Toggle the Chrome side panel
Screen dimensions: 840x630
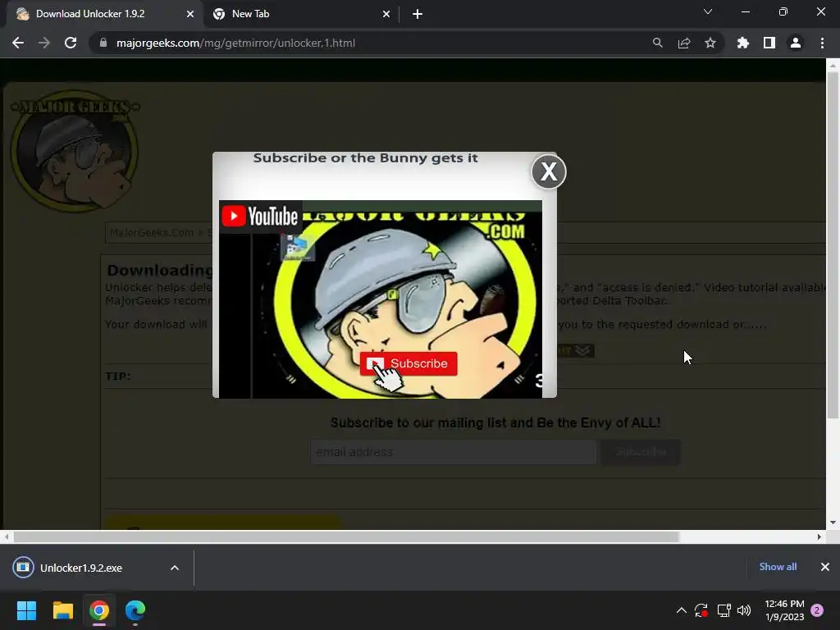[769, 43]
